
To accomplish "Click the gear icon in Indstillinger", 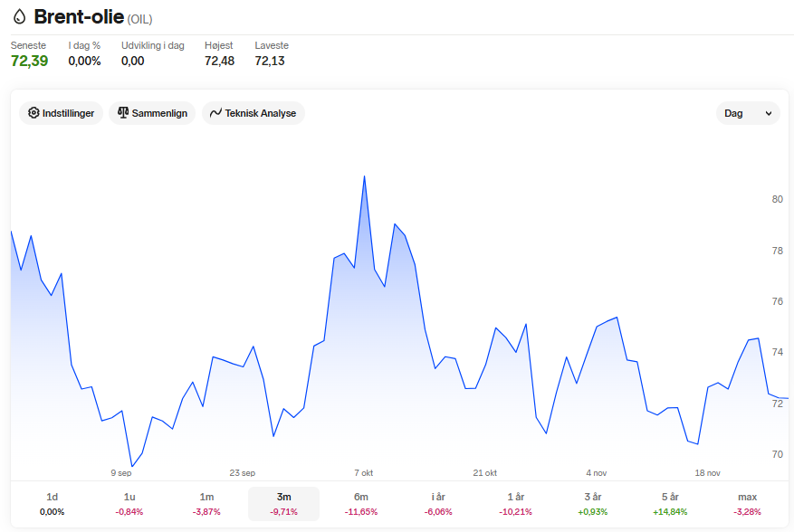I will (x=33, y=113).
